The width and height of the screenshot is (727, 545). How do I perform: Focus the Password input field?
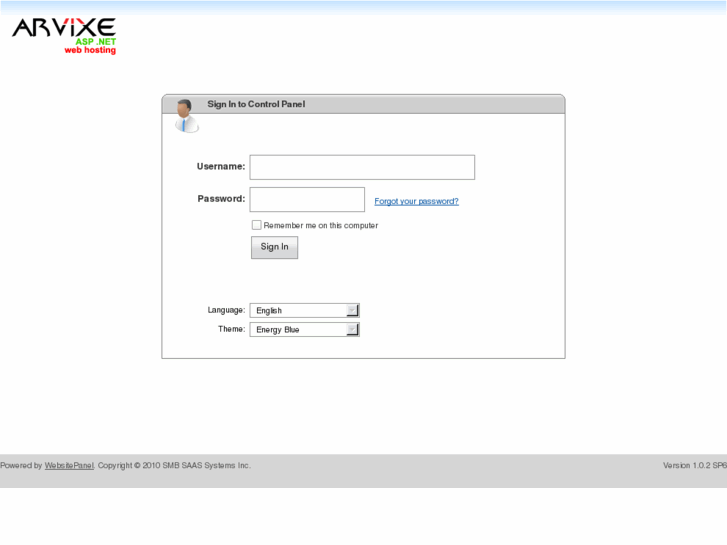(307, 199)
